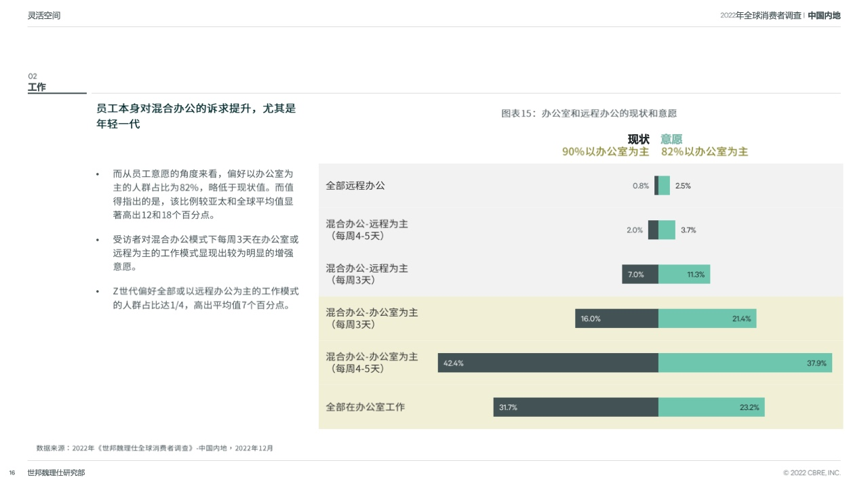Click the chart title 图表15
This screenshot has width=868, height=488.
[x=589, y=113]
